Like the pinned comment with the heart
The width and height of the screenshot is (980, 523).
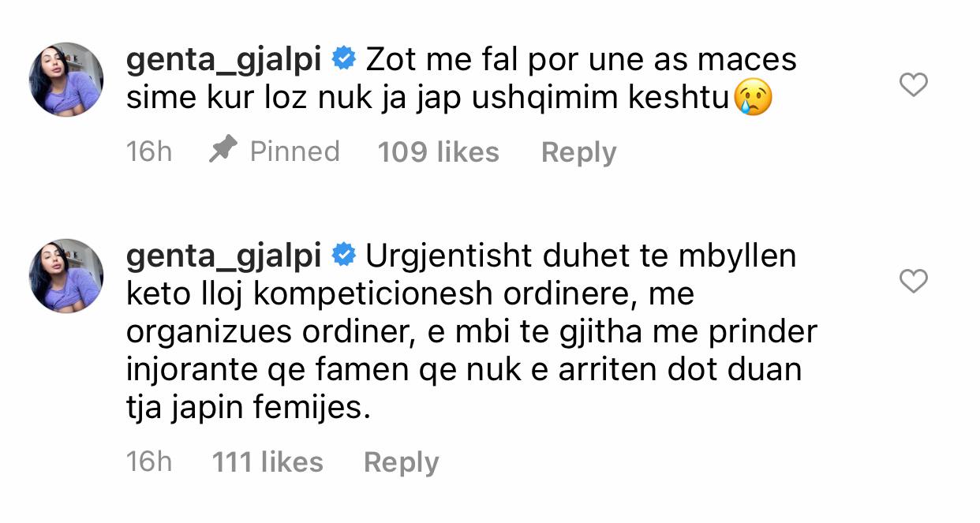(913, 84)
